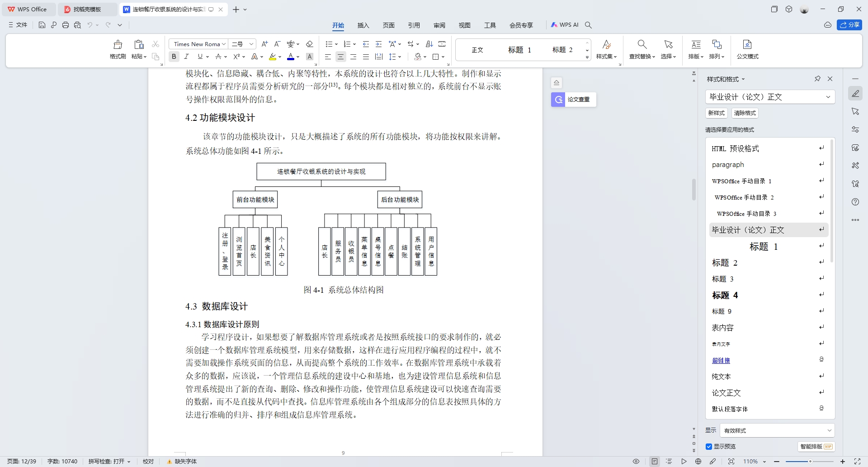Select the 标题 3 style in list

pyautogui.click(x=722, y=279)
